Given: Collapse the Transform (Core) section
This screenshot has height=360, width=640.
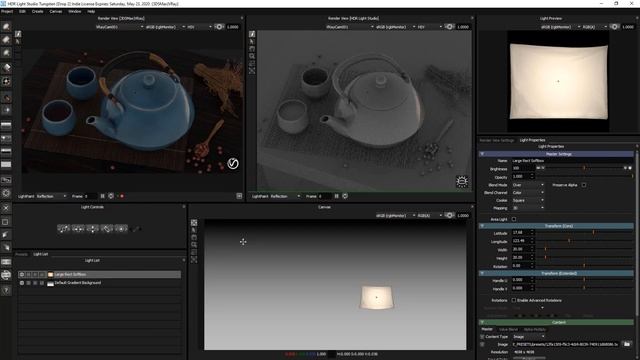Looking at the screenshot, I should click(482, 226).
